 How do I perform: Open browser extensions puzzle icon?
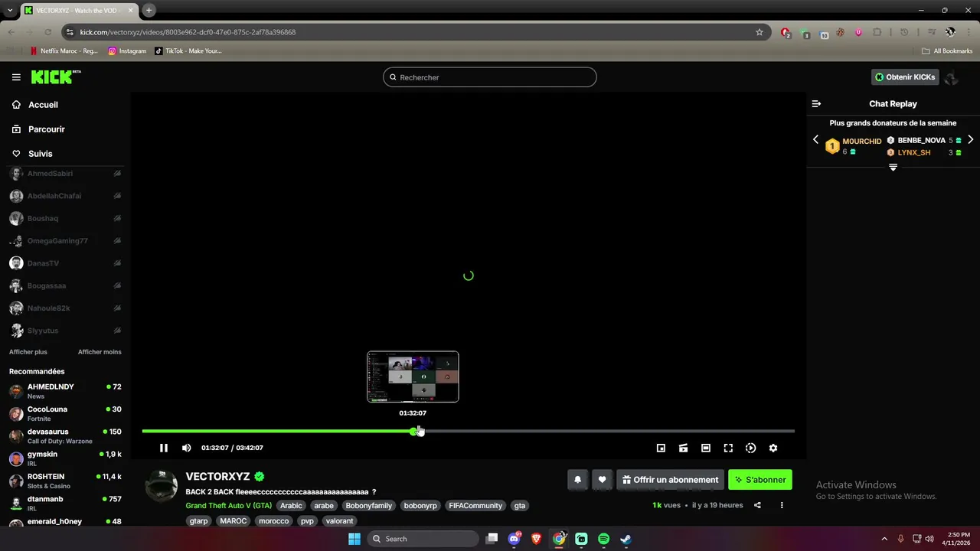[877, 32]
